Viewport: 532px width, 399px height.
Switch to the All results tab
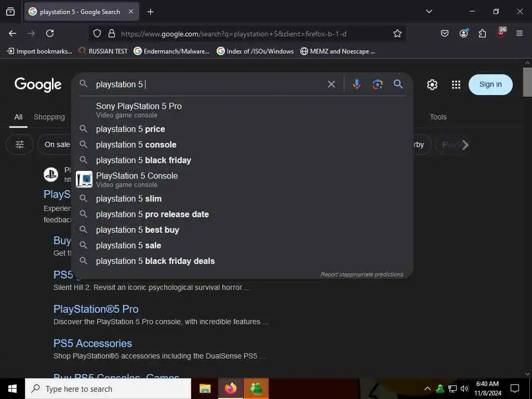click(x=18, y=117)
